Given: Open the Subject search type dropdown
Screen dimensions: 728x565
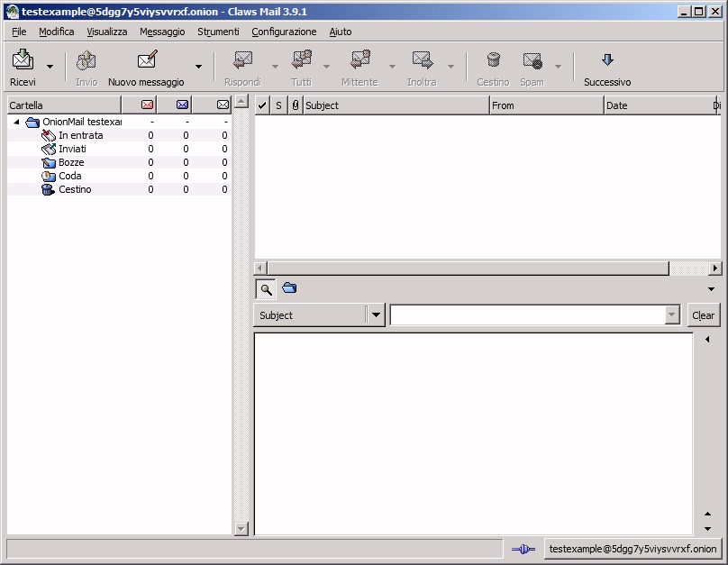Looking at the screenshot, I should pyautogui.click(x=376, y=315).
